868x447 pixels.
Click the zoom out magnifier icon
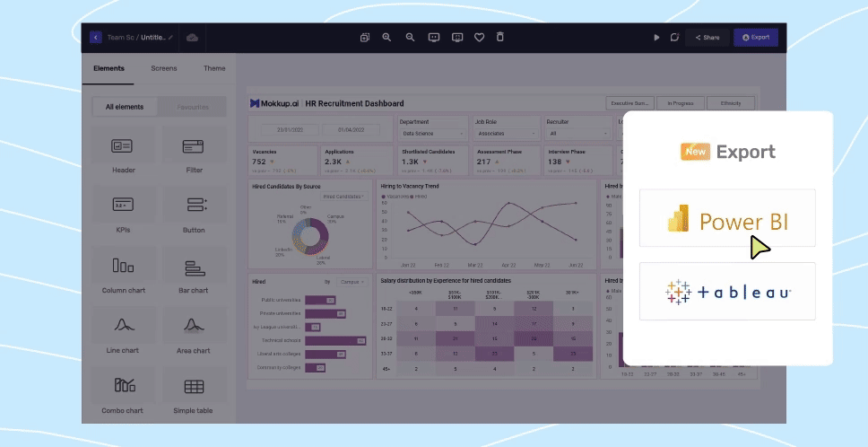410,37
